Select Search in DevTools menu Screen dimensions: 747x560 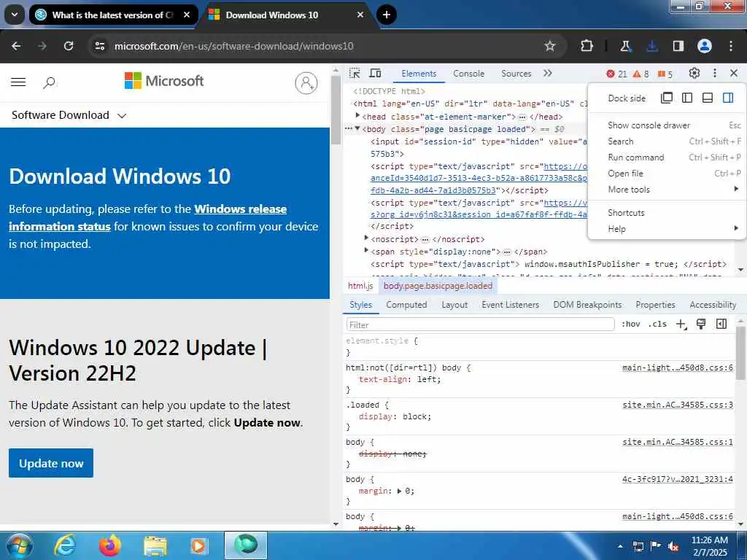(667, 141)
